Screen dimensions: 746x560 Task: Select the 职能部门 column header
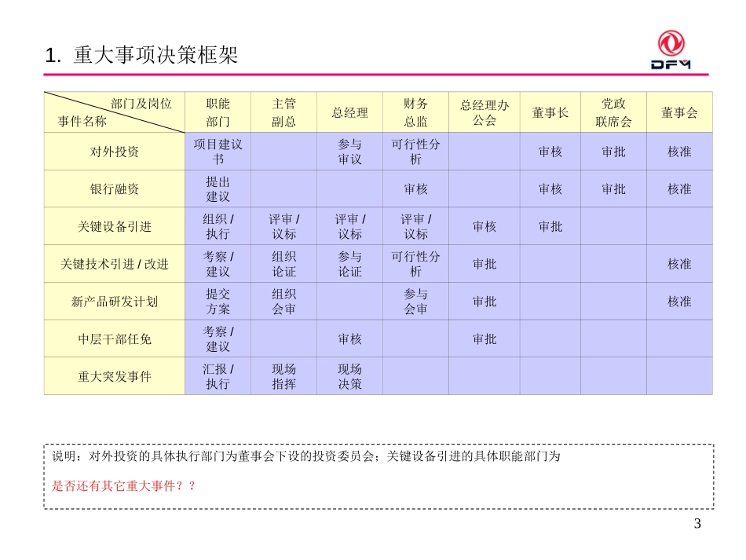coord(218,112)
